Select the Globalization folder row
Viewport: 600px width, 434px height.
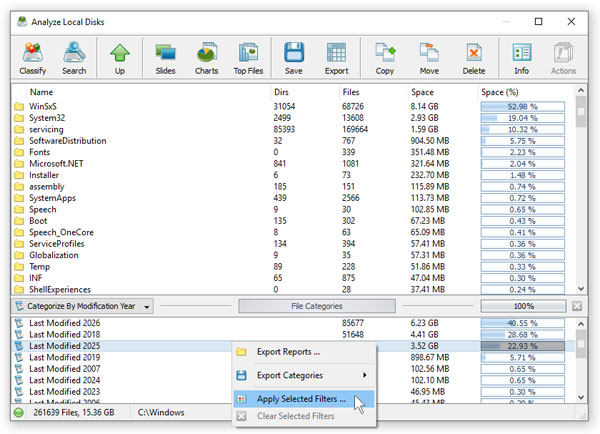[x=293, y=255]
